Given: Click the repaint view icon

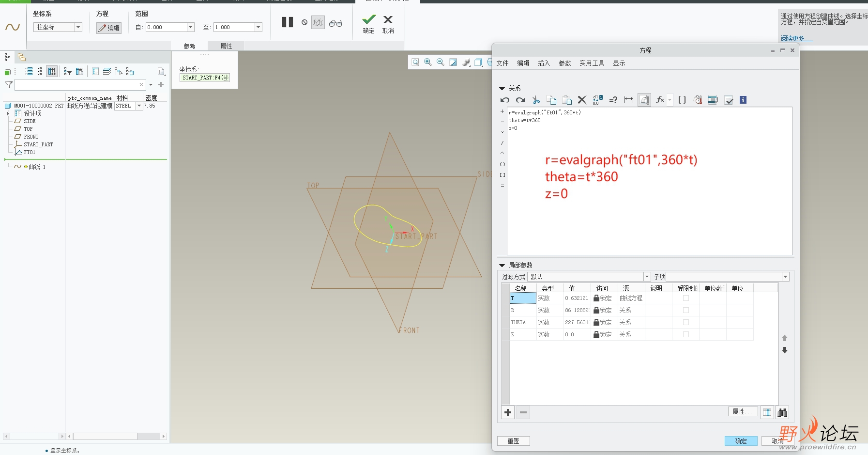Looking at the screenshot, I should [x=453, y=62].
